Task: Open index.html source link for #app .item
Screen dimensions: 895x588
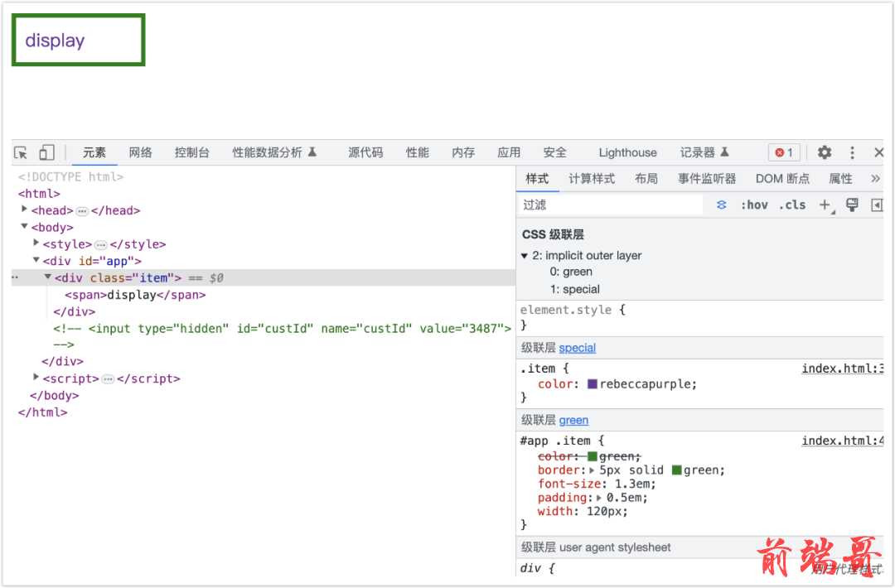Action: tap(843, 441)
